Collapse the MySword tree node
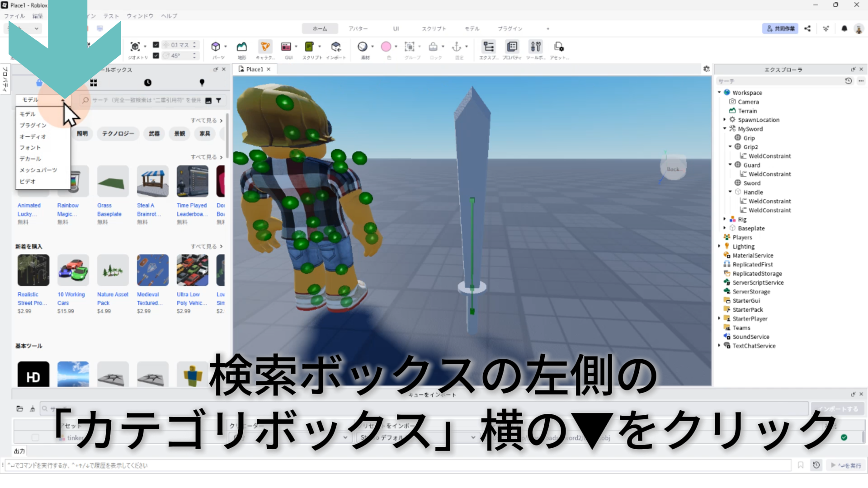This screenshot has height=488, width=868. point(725,129)
